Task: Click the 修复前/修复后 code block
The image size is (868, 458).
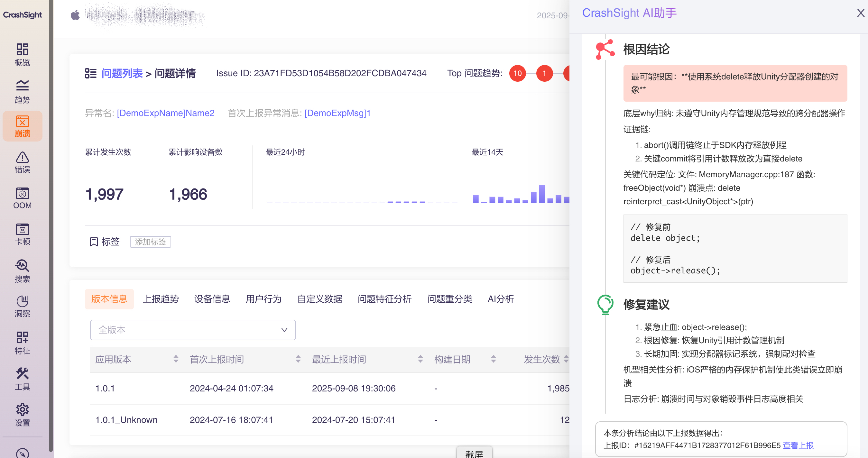Action: (x=735, y=249)
